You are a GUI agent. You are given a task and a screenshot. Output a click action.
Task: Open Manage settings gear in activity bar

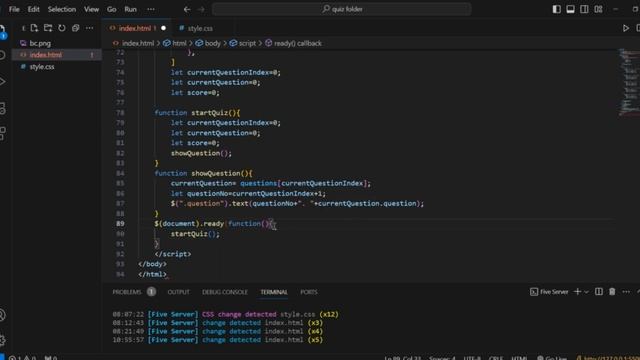pyautogui.click(x=3, y=340)
